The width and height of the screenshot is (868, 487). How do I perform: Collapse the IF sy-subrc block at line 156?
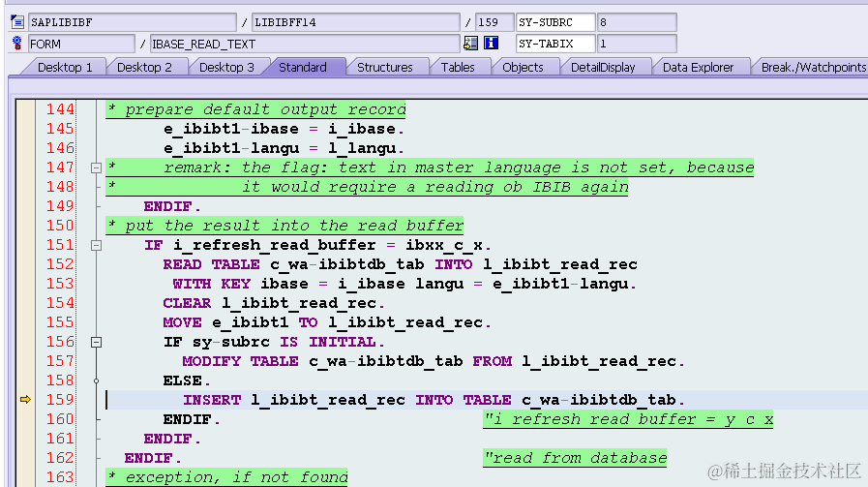[96, 342]
